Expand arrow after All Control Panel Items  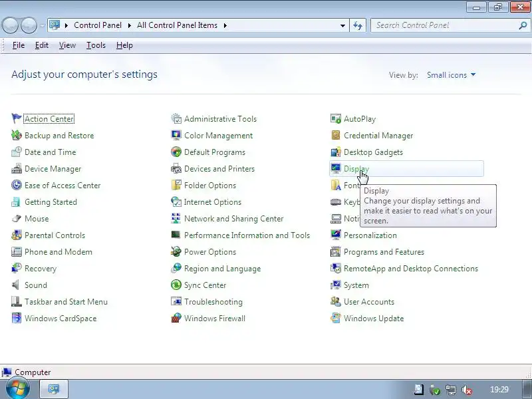[x=225, y=25]
